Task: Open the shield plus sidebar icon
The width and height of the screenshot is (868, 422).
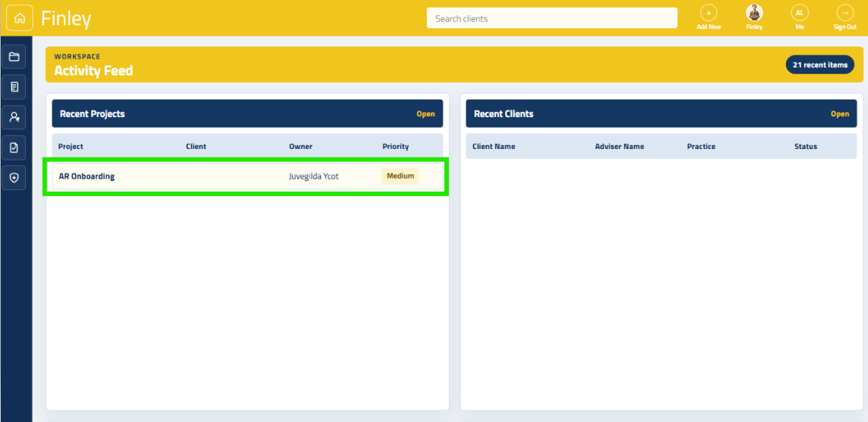Action: pos(14,177)
